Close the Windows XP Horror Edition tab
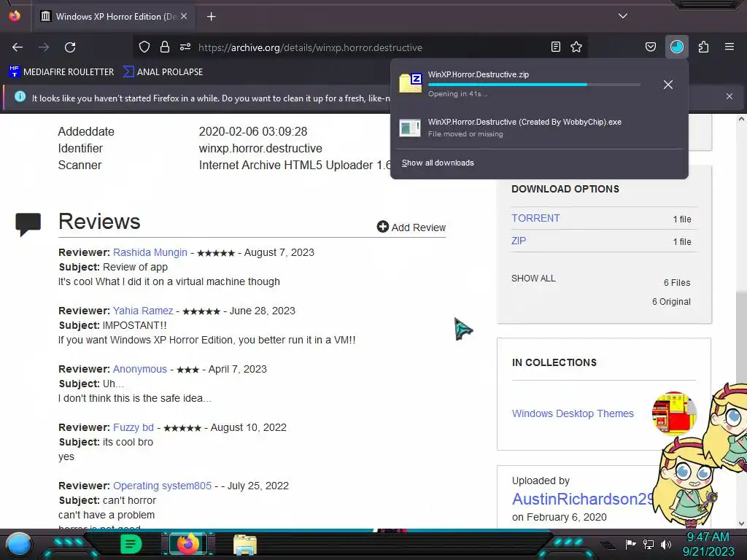The image size is (747, 560). coord(184,16)
